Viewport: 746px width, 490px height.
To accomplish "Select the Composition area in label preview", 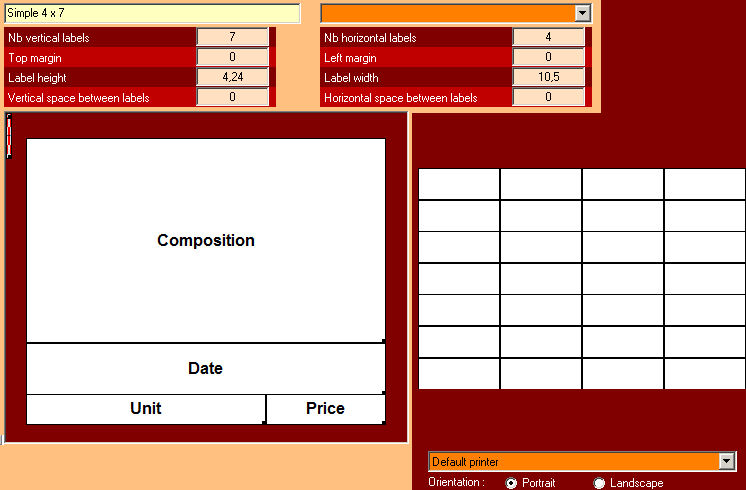I will 206,240.
